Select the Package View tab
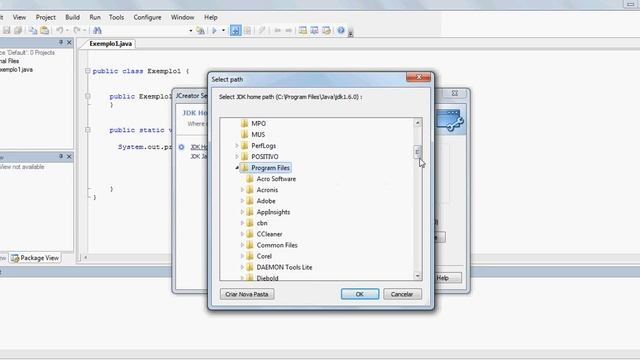The image size is (640, 360). [36, 258]
